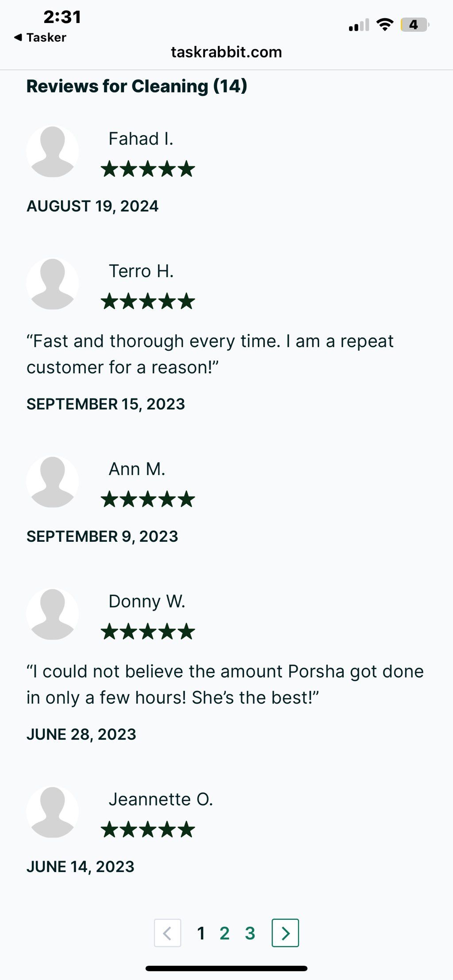
Task: Tap Terro H.'s profile avatar
Action: click(53, 284)
